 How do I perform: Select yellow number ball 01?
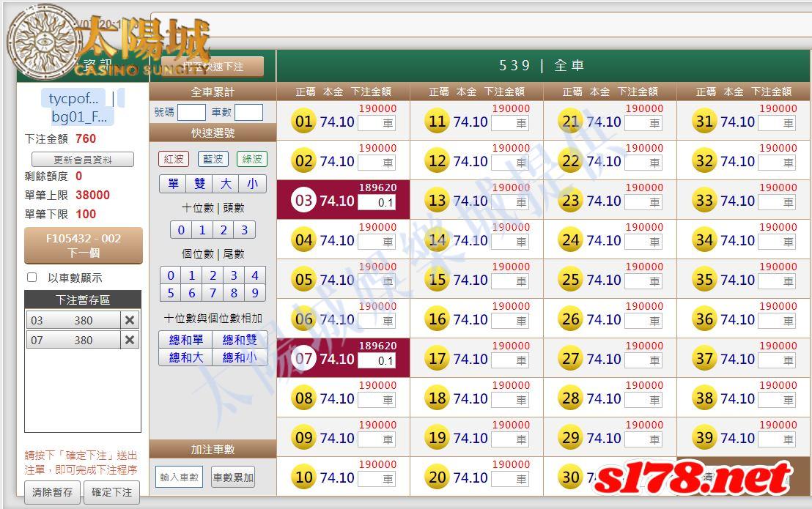point(303,121)
